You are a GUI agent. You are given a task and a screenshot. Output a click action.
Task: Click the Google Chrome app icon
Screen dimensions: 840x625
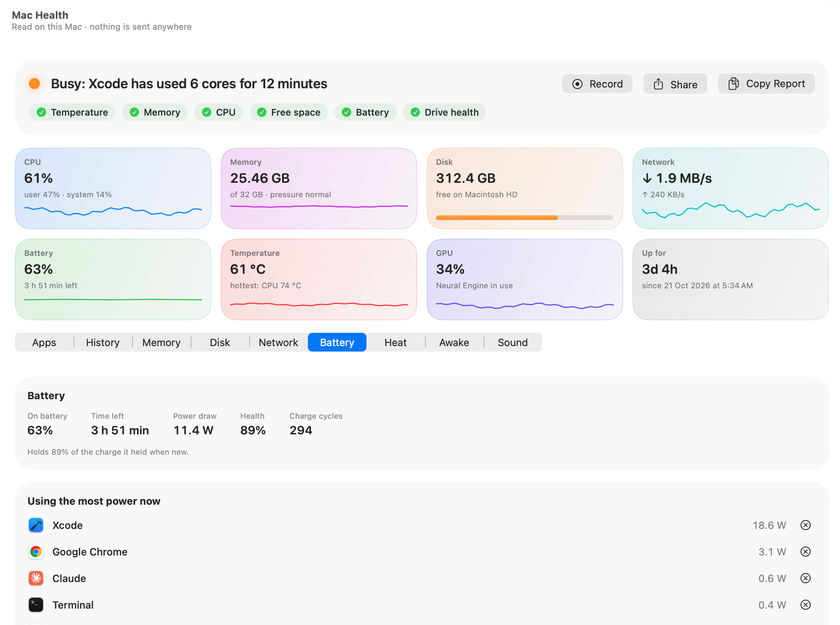[36, 552]
